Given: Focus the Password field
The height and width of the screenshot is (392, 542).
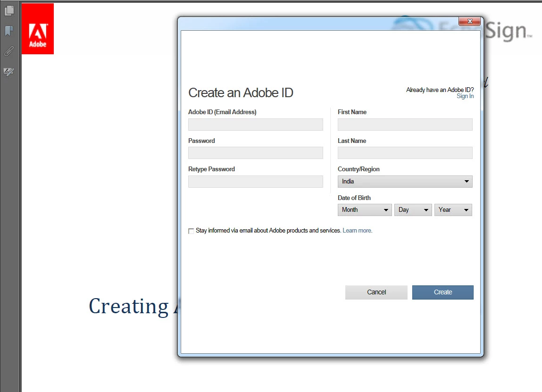Looking at the screenshot, I should point(256,153).
